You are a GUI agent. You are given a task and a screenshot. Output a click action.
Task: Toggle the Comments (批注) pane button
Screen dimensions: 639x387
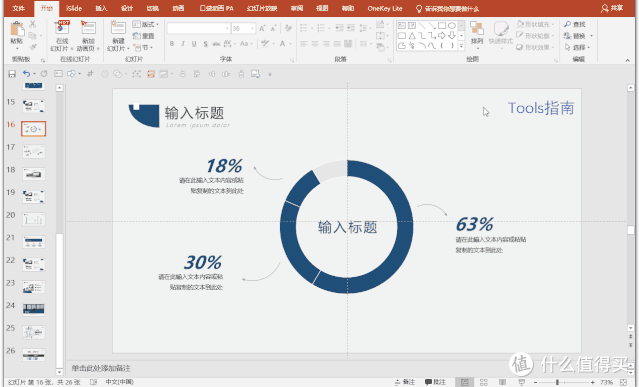pyautogui.click(x=435, y=382)
